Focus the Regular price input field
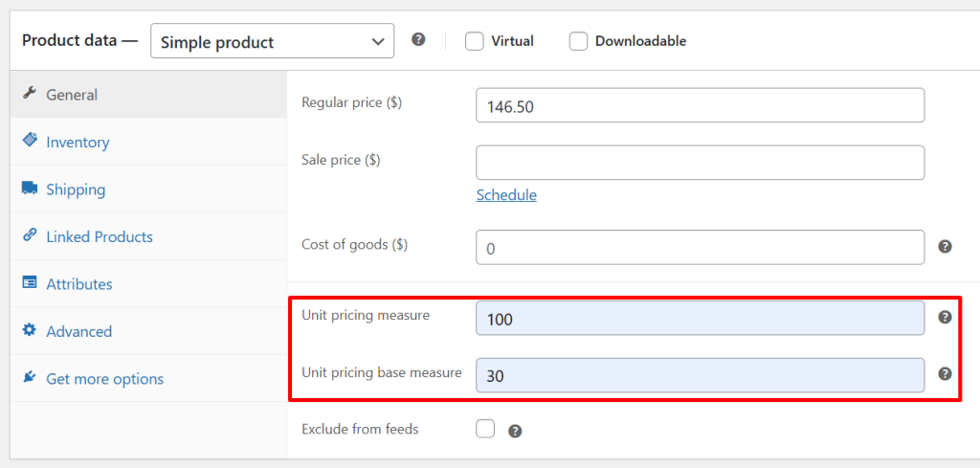The width and height of the screenshot is (980, 468). 700,105
